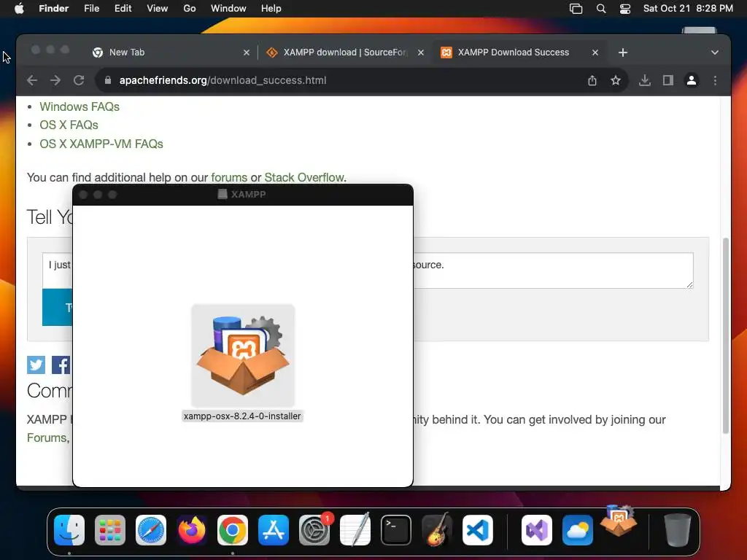
Task: Close the XAMPP Download Success tab
Action: (595, 52)
